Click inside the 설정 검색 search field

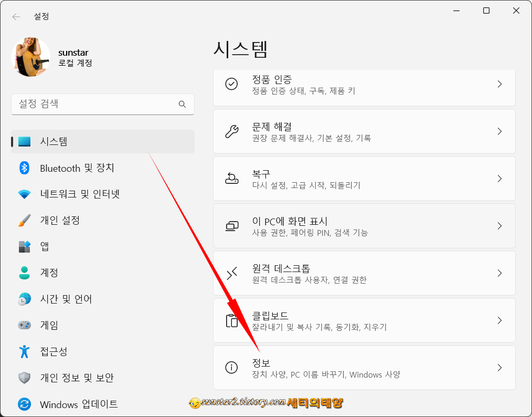point(94,105)
